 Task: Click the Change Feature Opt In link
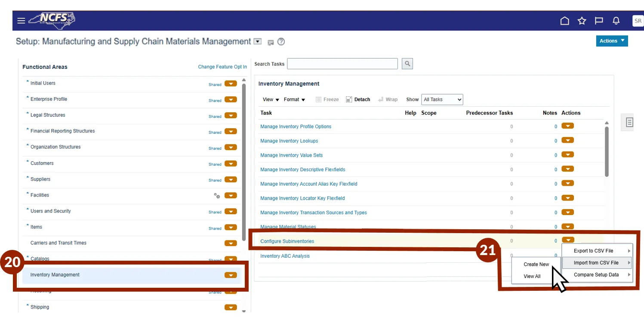click(222, 67)
